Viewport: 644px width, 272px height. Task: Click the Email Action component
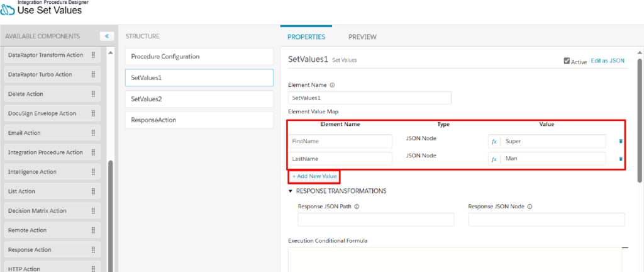tap(52, 133)
